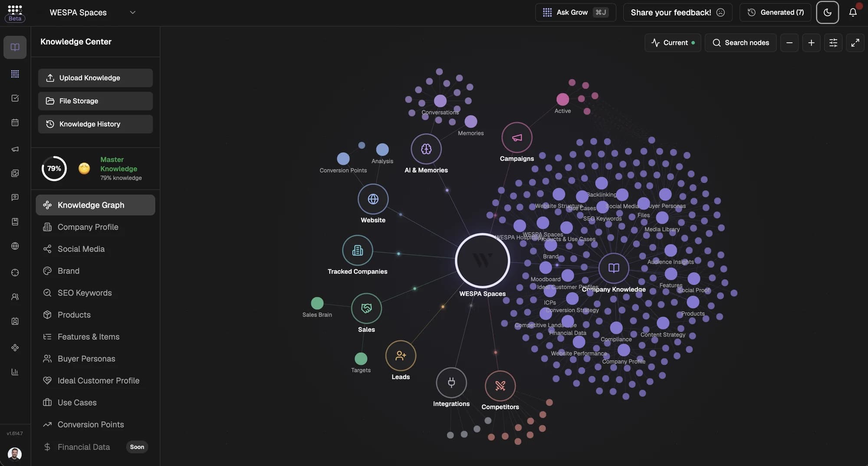868x466 pixels.
Task: Click the 79% knowledge progress ring
Action: [54, 169]
